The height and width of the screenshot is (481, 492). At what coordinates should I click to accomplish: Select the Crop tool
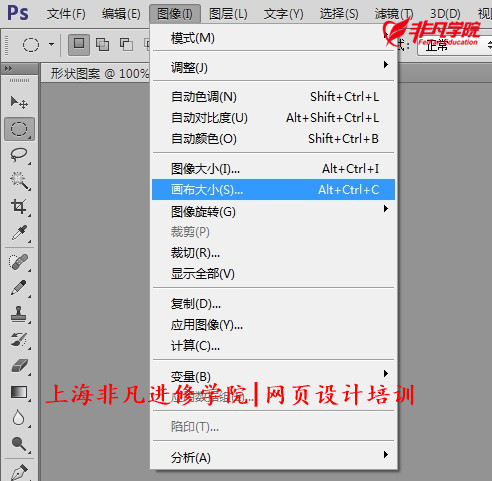pyautogui.click(x=19, y=207)
